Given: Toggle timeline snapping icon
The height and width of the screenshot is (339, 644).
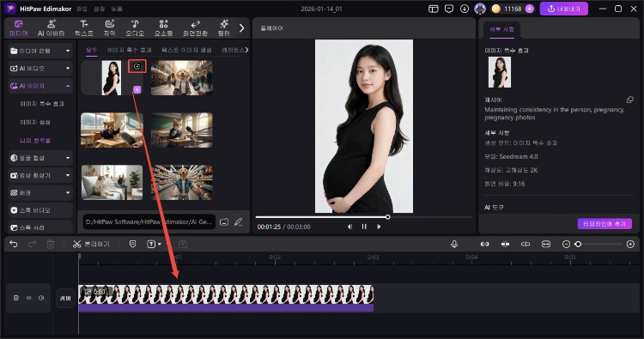Looking at the screenshot, I should click(505, 245).
